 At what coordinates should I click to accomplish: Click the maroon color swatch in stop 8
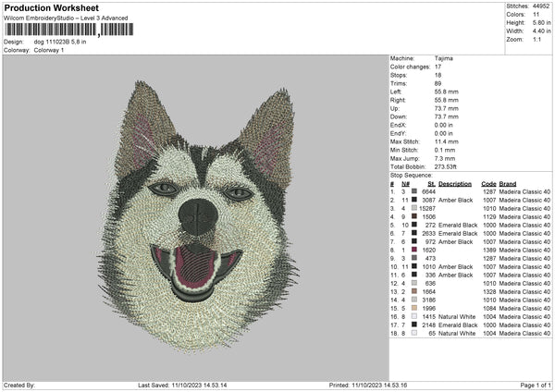pos(414,250)
